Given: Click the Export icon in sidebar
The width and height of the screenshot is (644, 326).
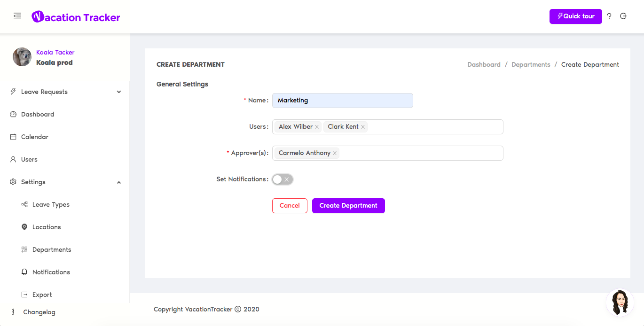Looking at the screenshot, I should [x=24, y=295].
